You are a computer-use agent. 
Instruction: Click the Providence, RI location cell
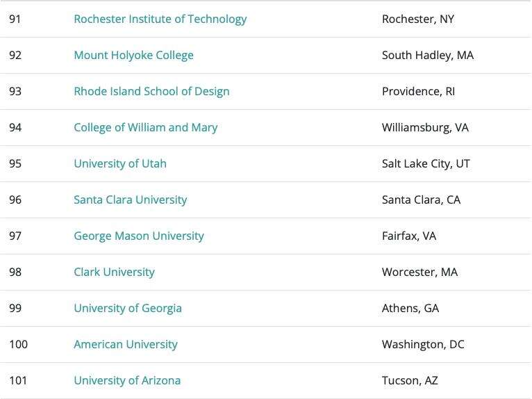click(x=418, y=92)
